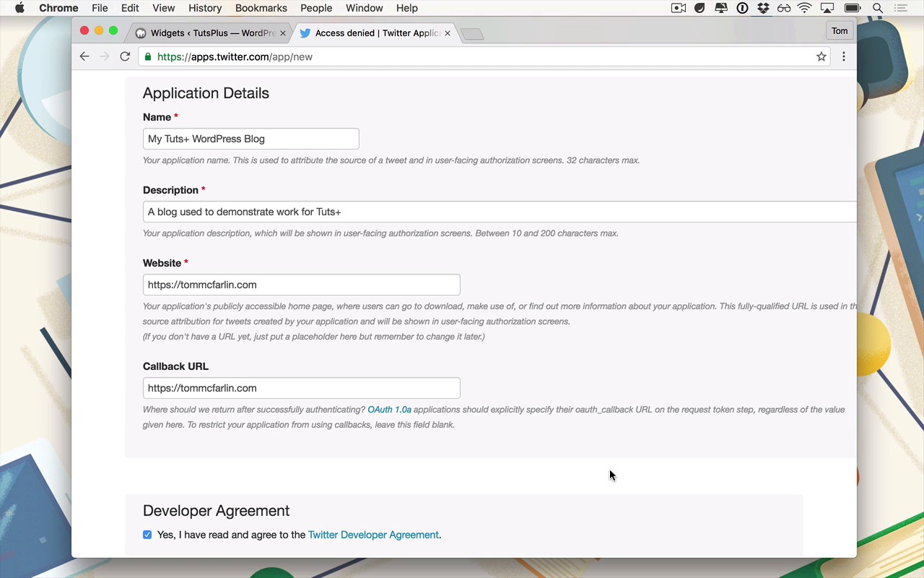
Task: Click the Description field label
Action: coord(170,190)
